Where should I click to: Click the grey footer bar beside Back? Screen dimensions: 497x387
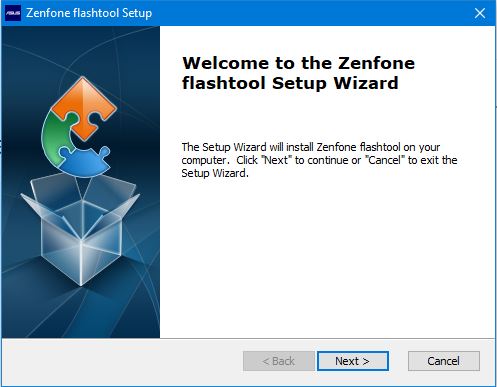point(122,362)
